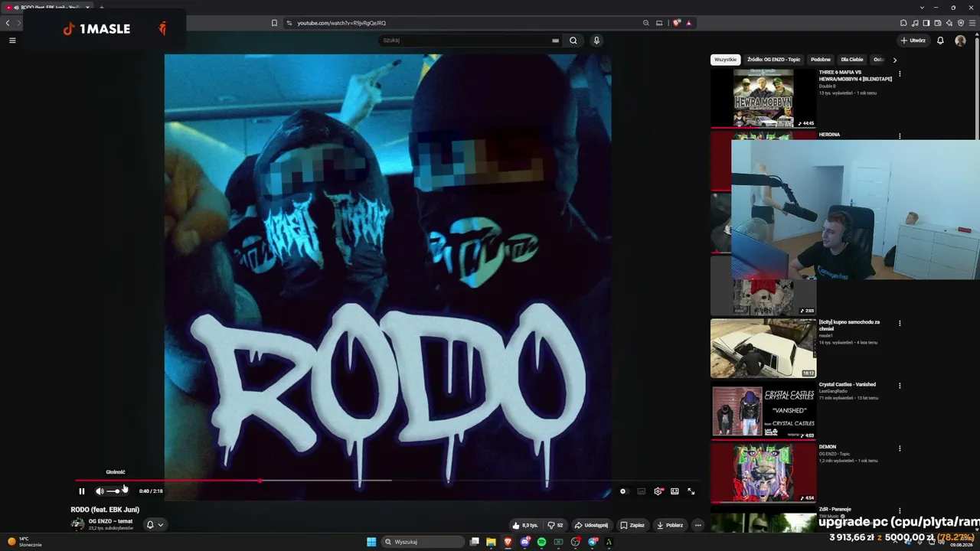This screenshot has height=551, width=980.
Task: Open the browser media controls note icon
Action: (915, 23)
